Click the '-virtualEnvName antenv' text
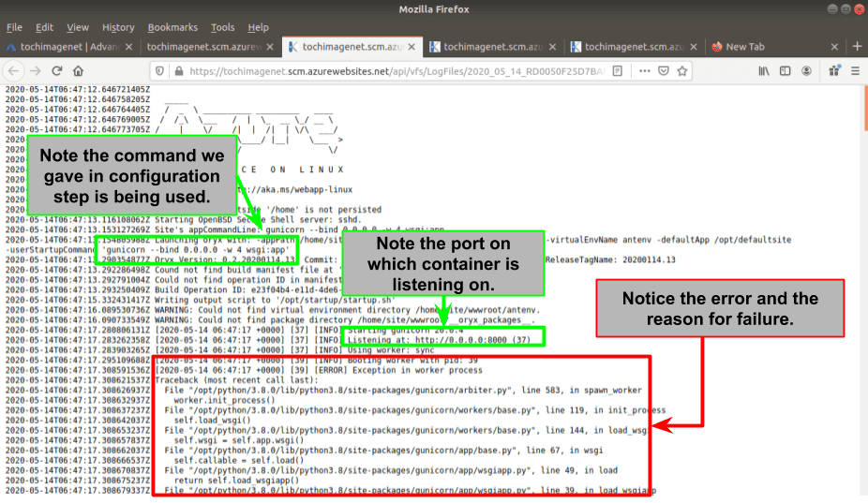868x503 pixels. coord(598,240)
